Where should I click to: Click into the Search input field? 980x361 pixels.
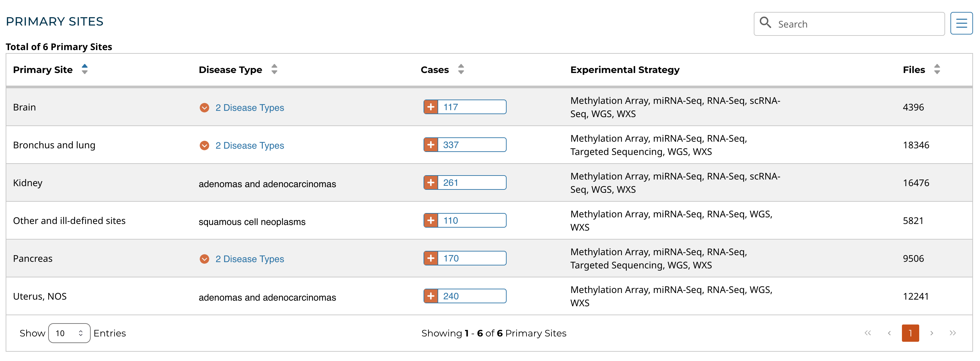click(x=856, y=24)
